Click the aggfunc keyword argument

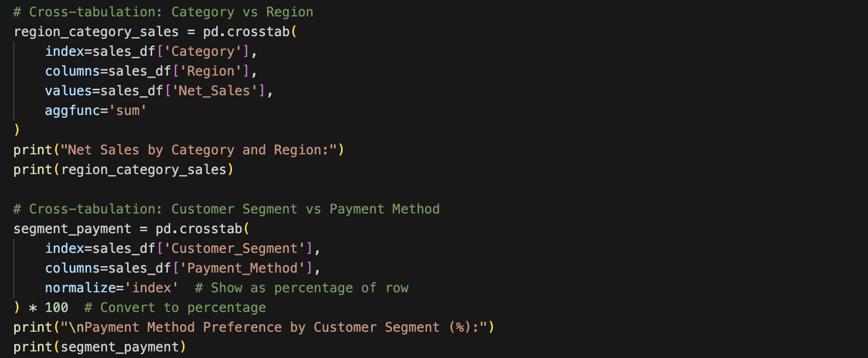[72, 111]
